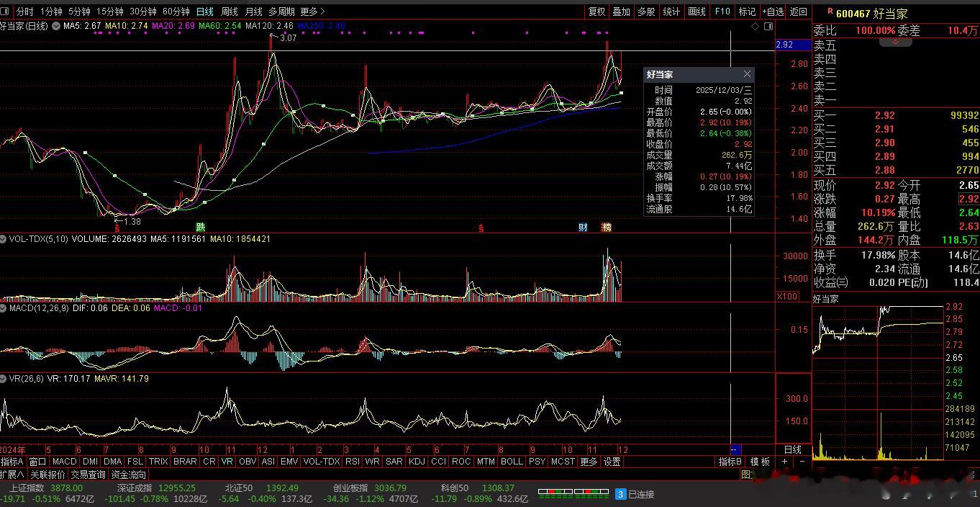The width and height of the screenshot is (980, 507).
Task: Switch indicator to MCST
Action: [563, 462]
